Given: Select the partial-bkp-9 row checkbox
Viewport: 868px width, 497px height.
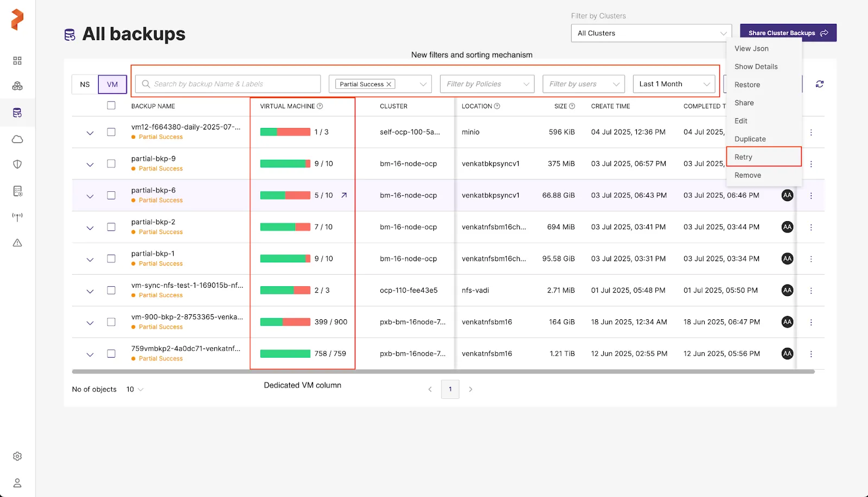Looking at the screenshot, I should pyautogui.click(x=111, y=164).
